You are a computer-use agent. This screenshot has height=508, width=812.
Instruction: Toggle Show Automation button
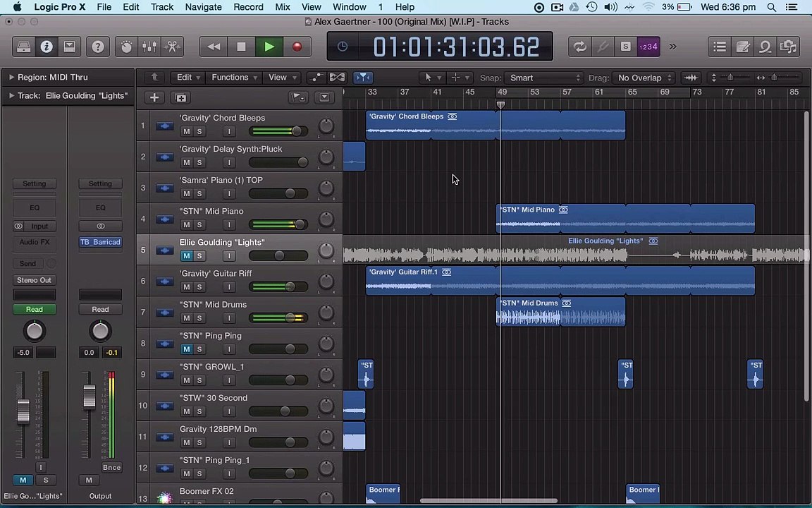tap(315, 78)
